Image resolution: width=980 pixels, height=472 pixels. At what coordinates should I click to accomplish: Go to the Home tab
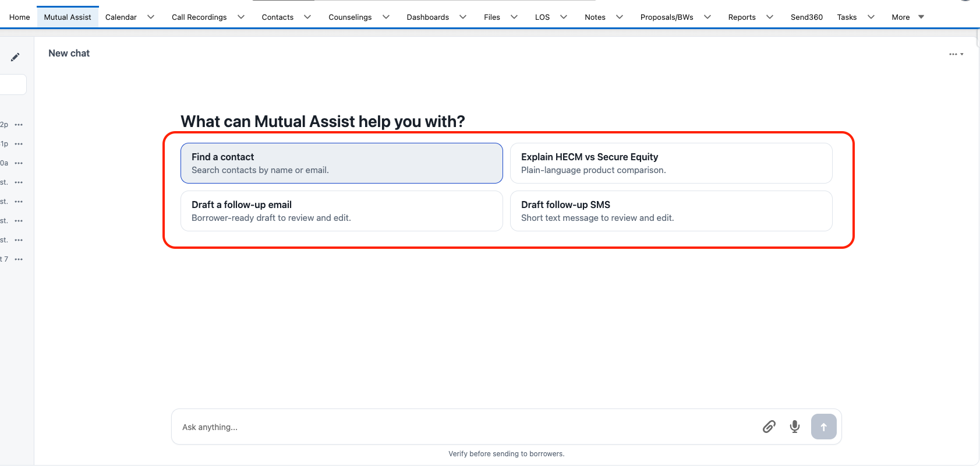[20, 17]
